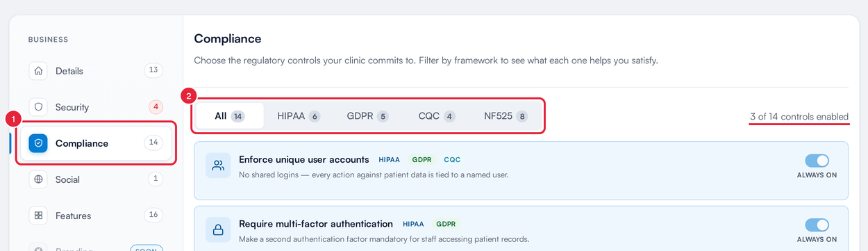Click the GDPR tag on Require multi-factor authentication

(x=446, y=224)
